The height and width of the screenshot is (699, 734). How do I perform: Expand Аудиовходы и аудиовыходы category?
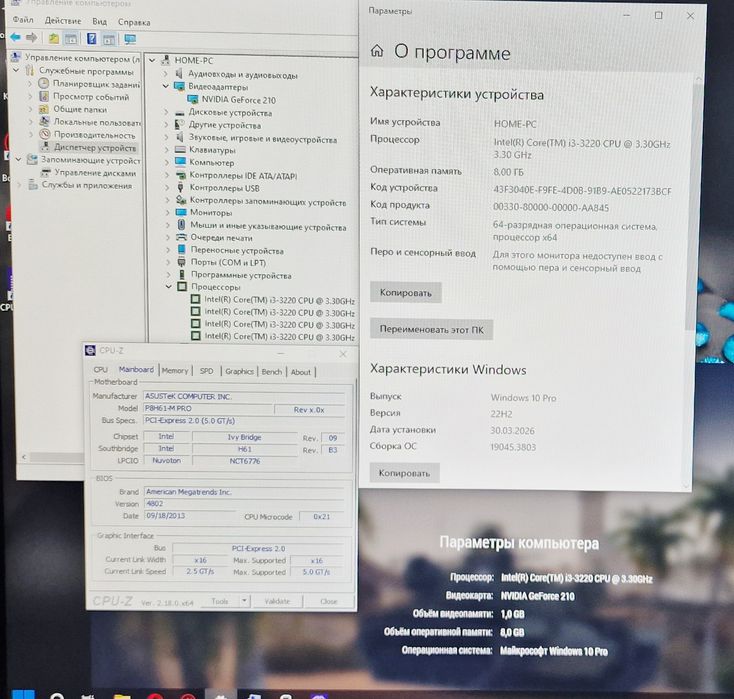click(166, 74)
